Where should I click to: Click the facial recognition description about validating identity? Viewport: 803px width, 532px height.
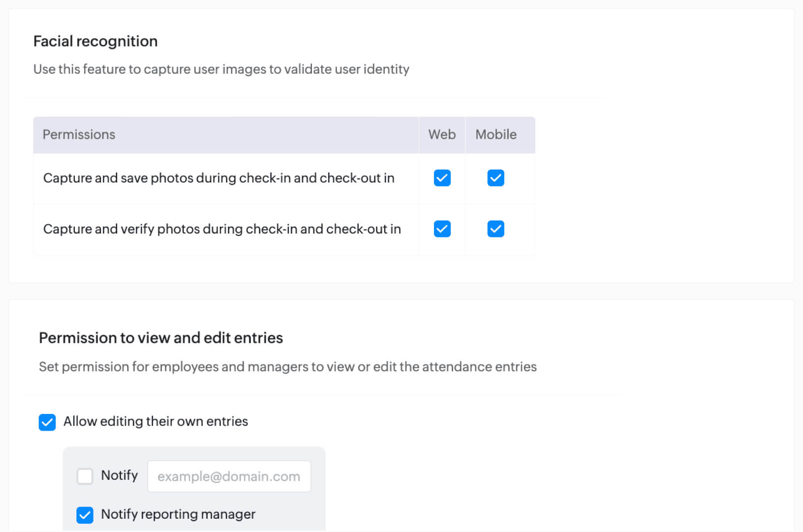(x=221, y=69)
